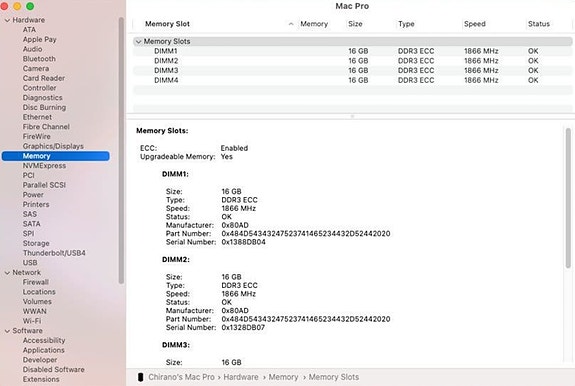Collapse the Network section chevron
This screenshot has width=575, height=386.
coord(7,273)
